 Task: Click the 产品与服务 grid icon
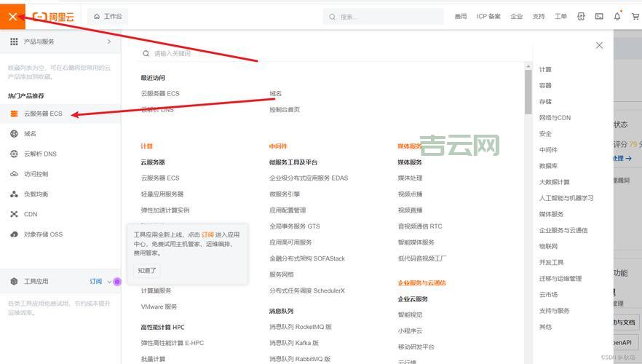point(14,41)
